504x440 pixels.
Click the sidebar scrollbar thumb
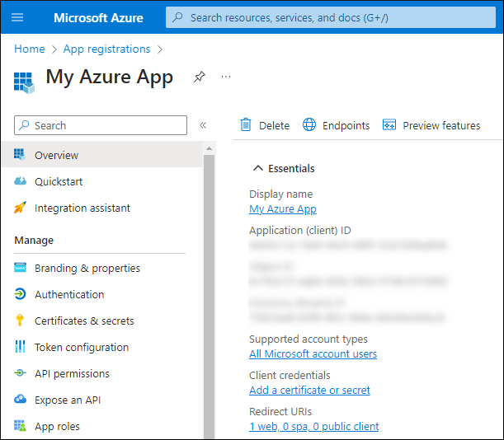(x=209, y=296)
